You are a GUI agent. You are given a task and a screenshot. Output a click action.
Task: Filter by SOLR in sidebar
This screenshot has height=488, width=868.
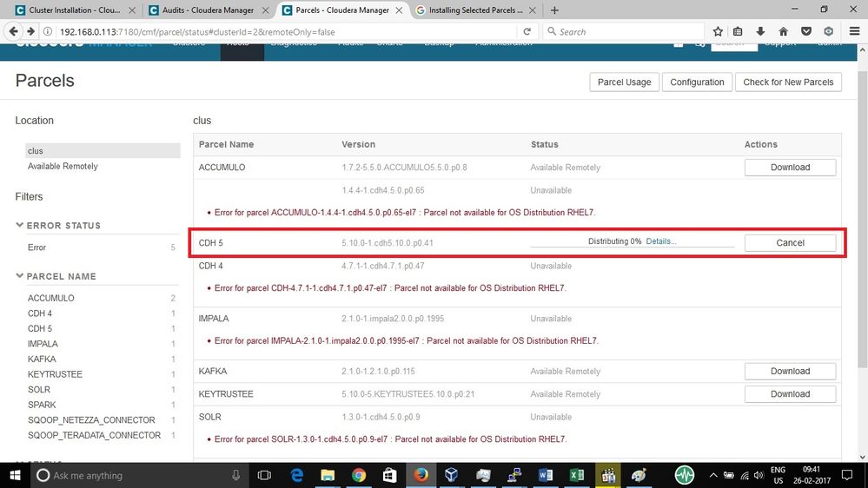click(x=39, y=390)
